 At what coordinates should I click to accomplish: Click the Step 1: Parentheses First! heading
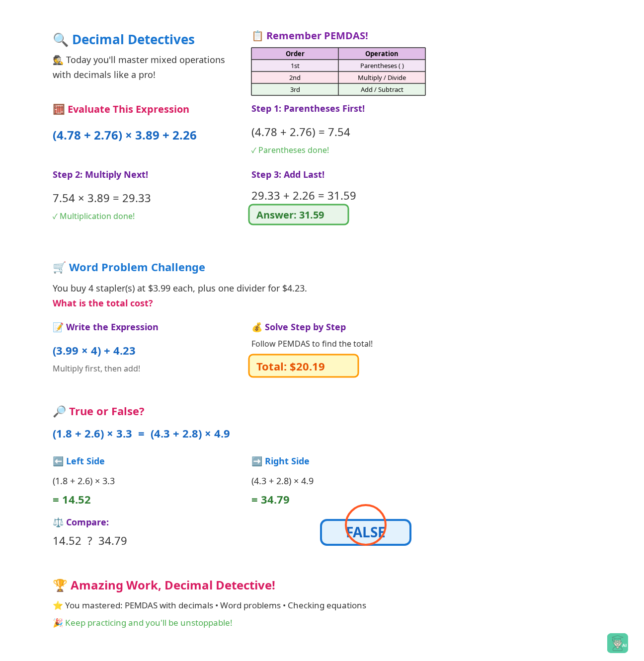coord(308,109)
